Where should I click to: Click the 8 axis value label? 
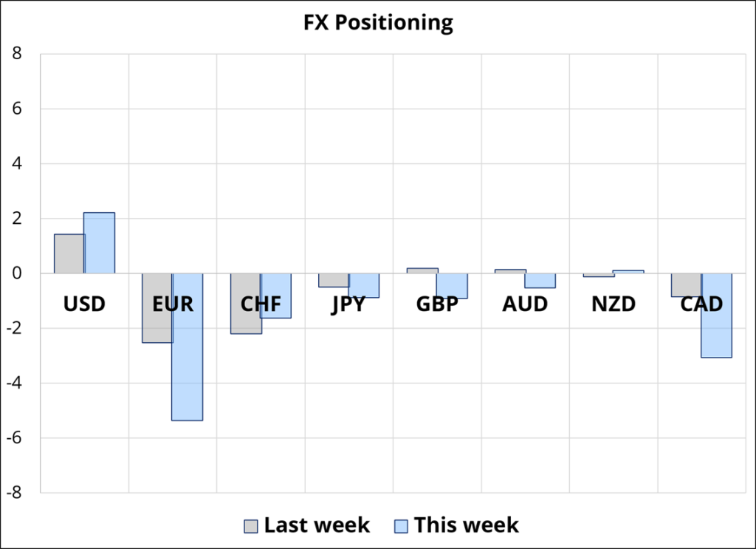[17, 53]
